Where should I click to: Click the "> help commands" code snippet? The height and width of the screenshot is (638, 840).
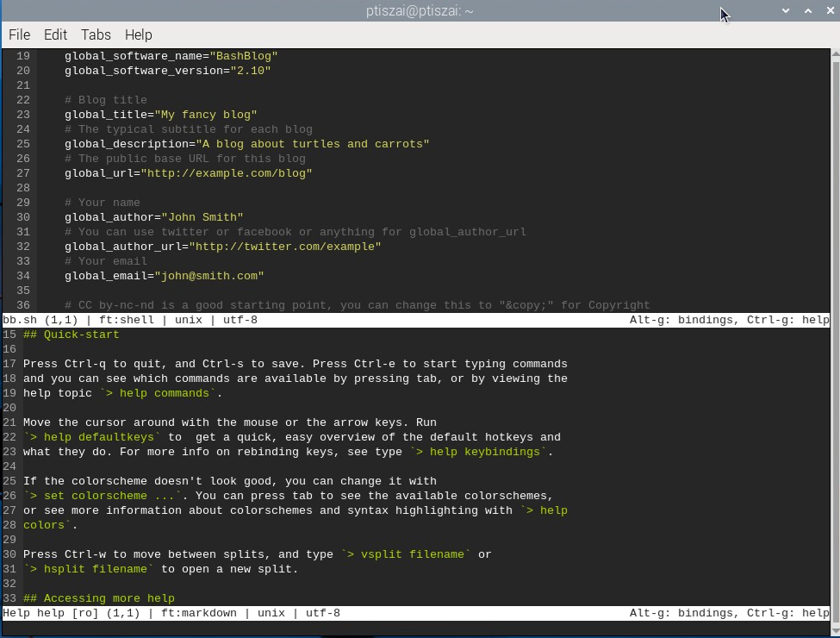point(158,393)
